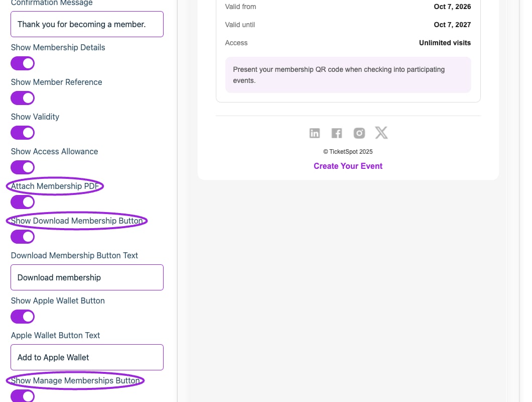Image resolution: width=532 pixels, height=402 pixels.
Task: Select the Valid until row label
Action: 240,25
